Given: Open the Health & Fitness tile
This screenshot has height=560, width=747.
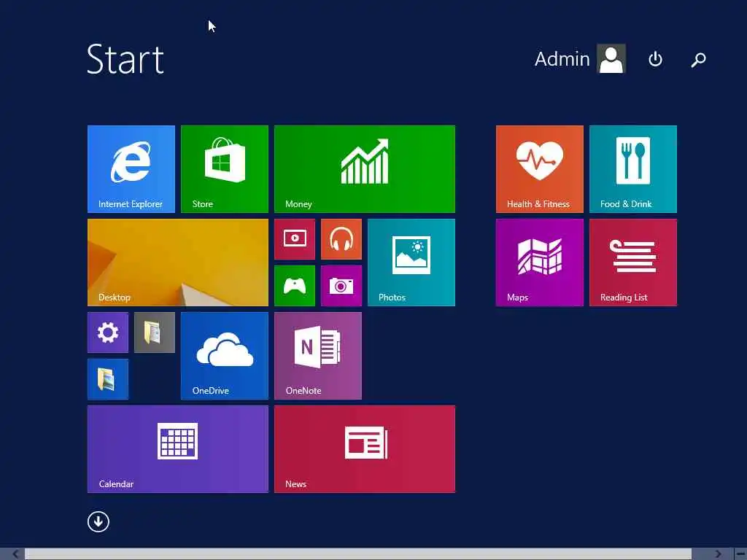Looking at the screenshot, I should click(x=539, y=169).
